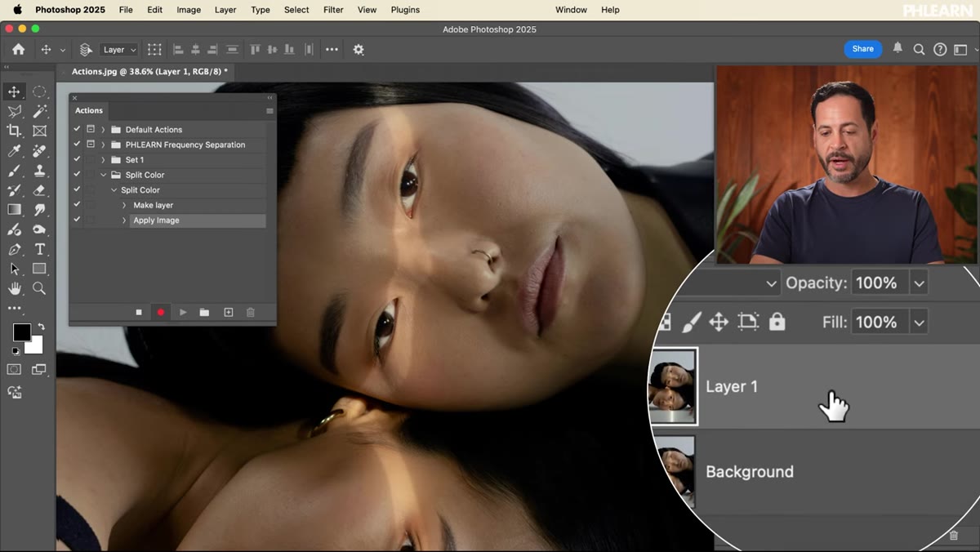Screen dimensions: 980x552
Task: Align left edges in the options bar
Action: click(x=178, y=49)
